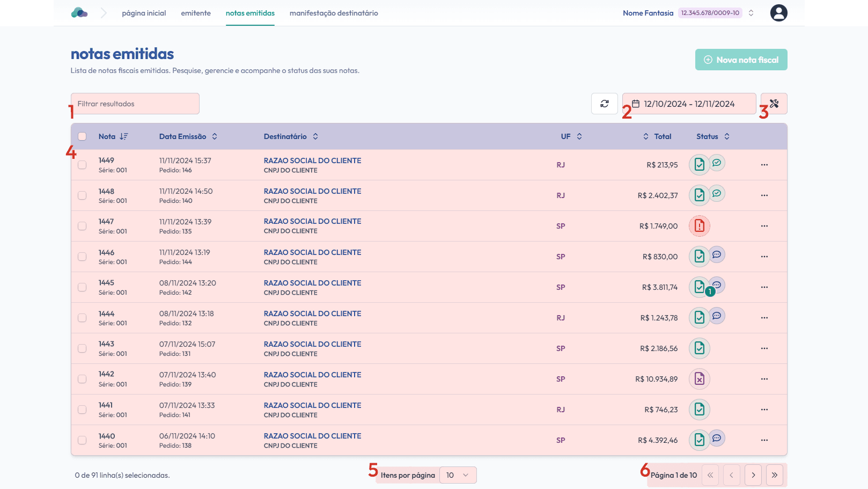Viewport: 868px width, 489px height.
Task: Check the row checkbox for note 1443
Action: (82, 348)
